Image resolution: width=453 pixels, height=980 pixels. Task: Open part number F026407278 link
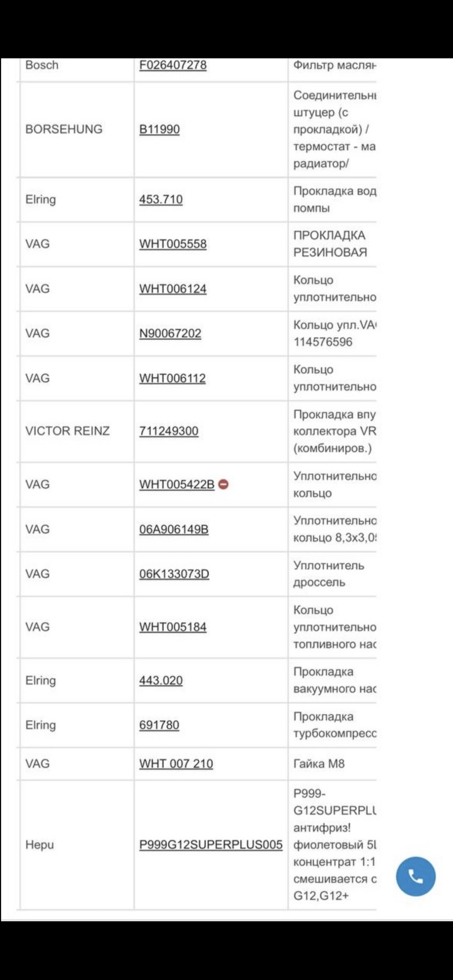(173, 65)
